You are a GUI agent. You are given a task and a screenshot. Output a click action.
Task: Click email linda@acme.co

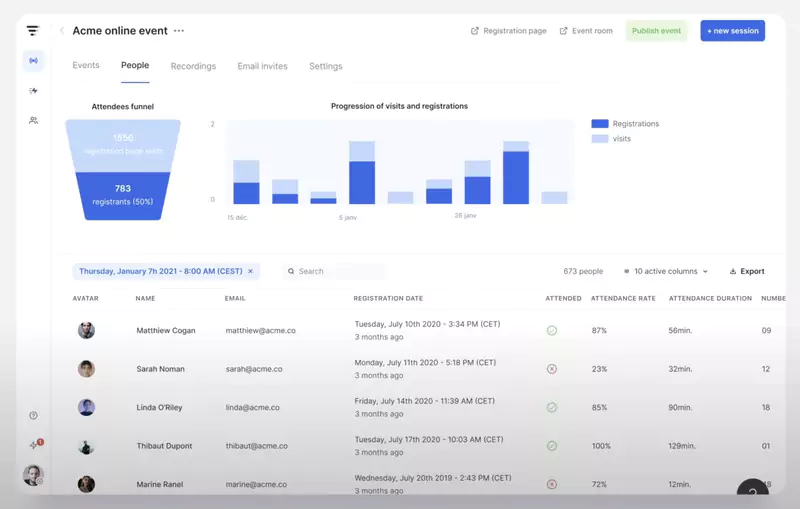click(253, 408)
